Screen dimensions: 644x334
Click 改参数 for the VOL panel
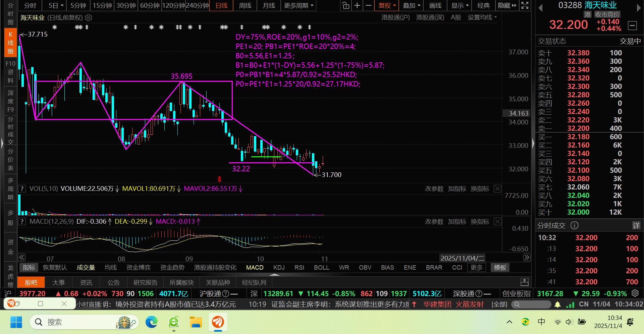click(x=434, y=189)
